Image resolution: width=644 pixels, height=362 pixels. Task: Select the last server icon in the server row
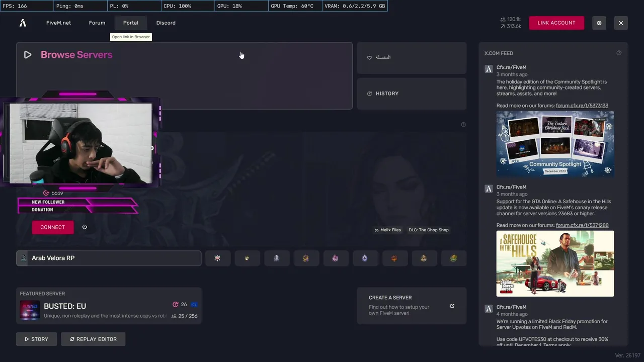coord(453,258)
